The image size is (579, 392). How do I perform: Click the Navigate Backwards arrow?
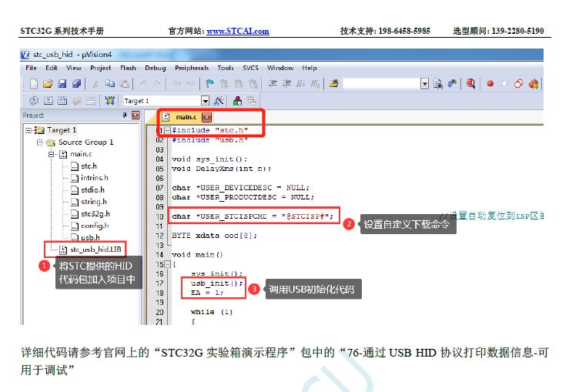[x=177, y=84]
